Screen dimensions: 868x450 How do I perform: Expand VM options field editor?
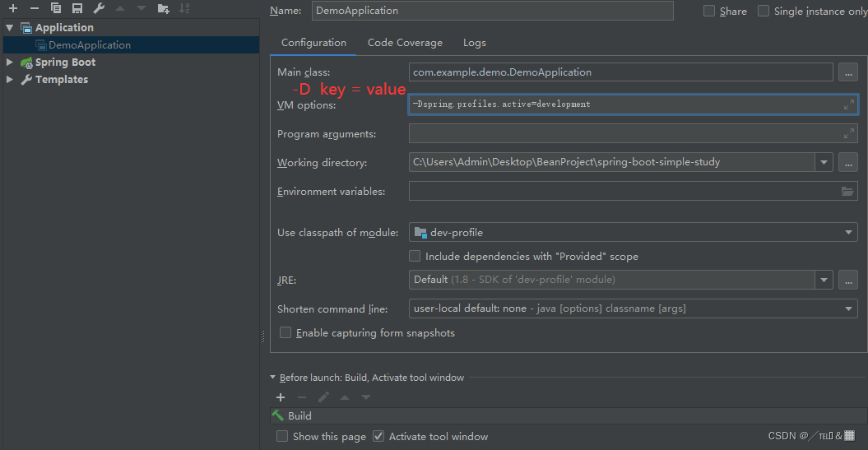(848, 104)
